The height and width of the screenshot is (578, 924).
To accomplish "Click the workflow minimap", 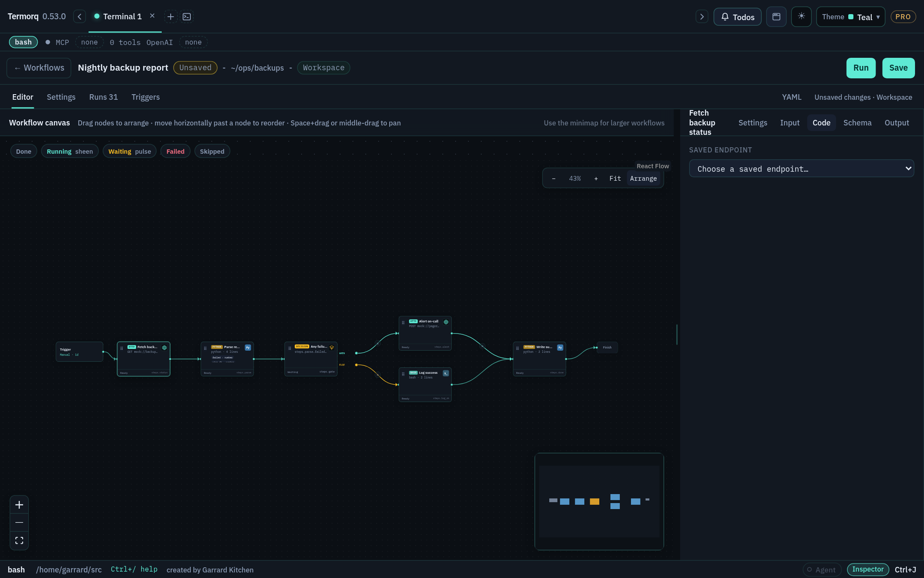I will coord(599,501).
